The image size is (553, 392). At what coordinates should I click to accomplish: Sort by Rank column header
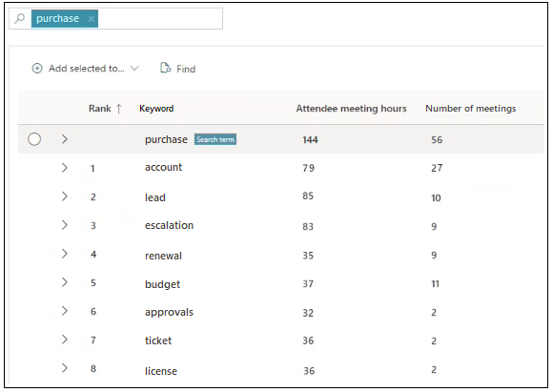pyautogui.click(x=100, y=109)
